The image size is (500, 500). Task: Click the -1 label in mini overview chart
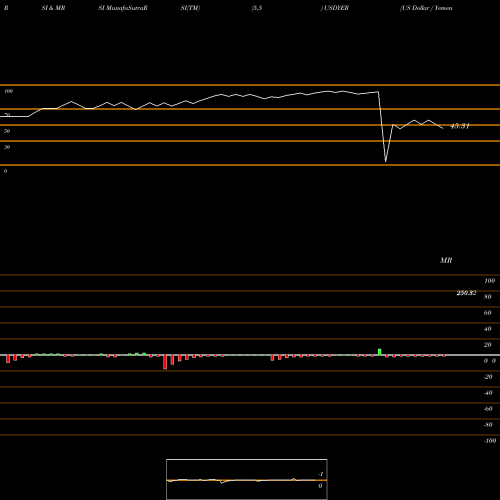(x=321, y=474)
